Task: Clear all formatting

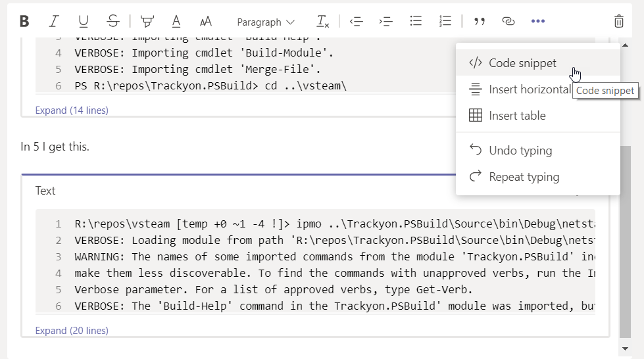Action: 323,21
